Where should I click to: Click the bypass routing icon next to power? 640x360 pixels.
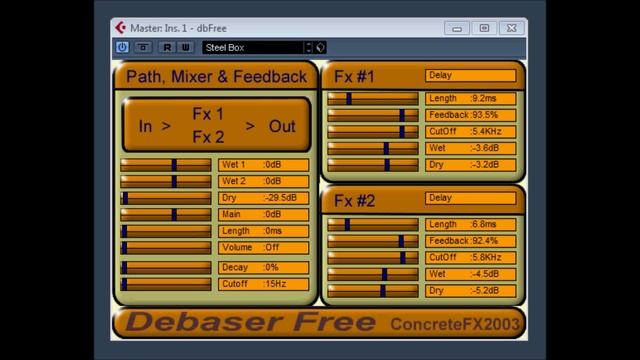143,47
